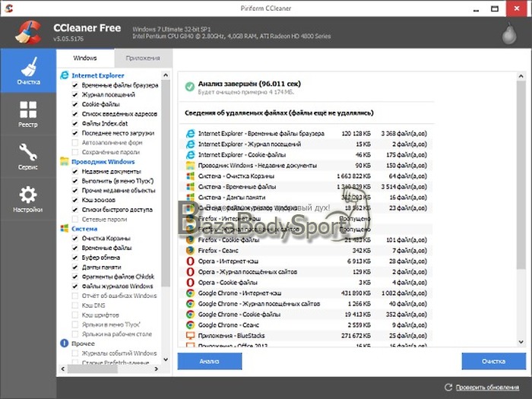This screenshot has width=532, height=399.
Task: Uncheck Очистка Корзины checkbox
Action: [x=75, y=238]
